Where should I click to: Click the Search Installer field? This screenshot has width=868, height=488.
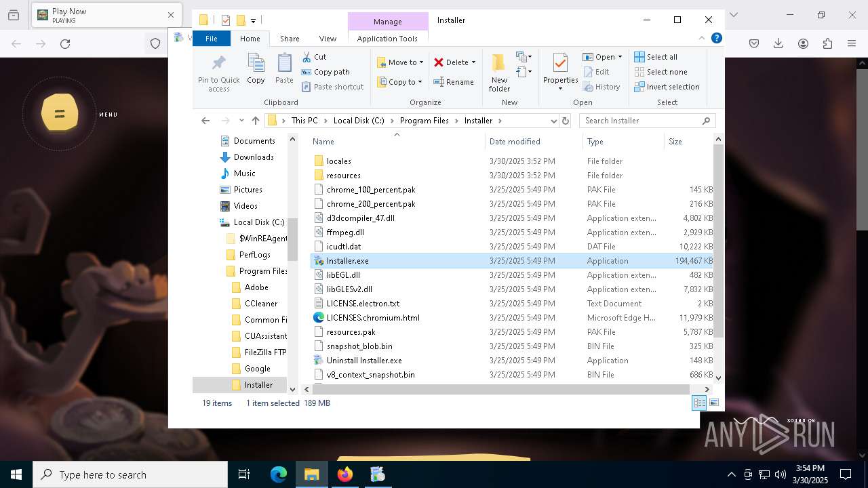coord(648,121)
